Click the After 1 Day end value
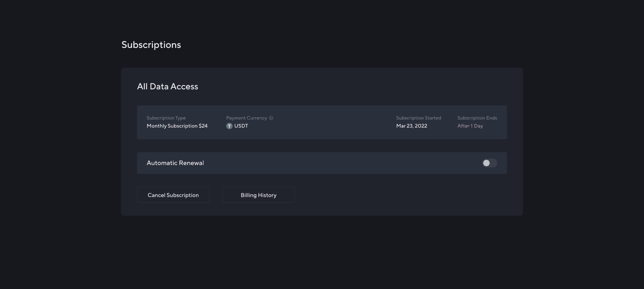 click(x=470, y=126)
